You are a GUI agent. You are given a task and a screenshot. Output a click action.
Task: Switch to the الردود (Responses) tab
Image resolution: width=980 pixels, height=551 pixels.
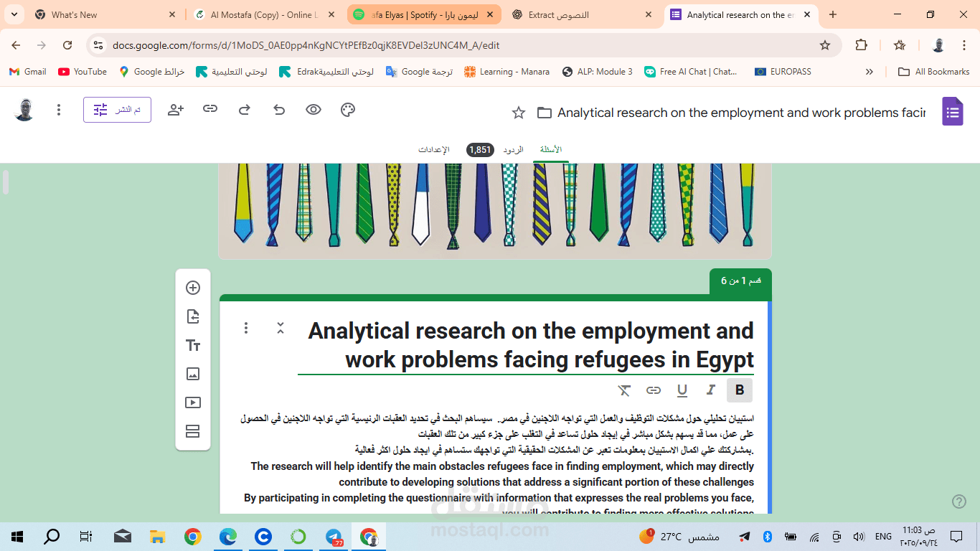(513, 150)
